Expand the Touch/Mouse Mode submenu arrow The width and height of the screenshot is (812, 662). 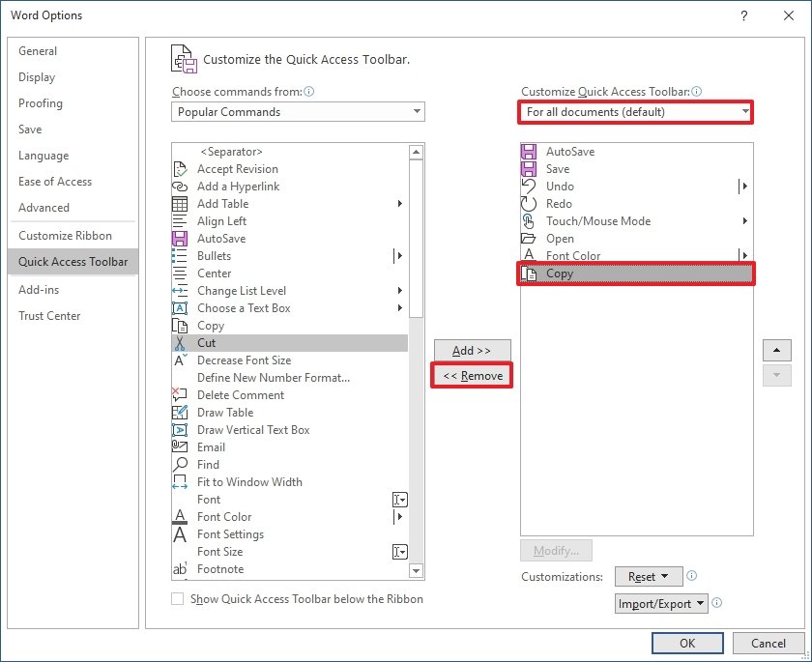744,221
